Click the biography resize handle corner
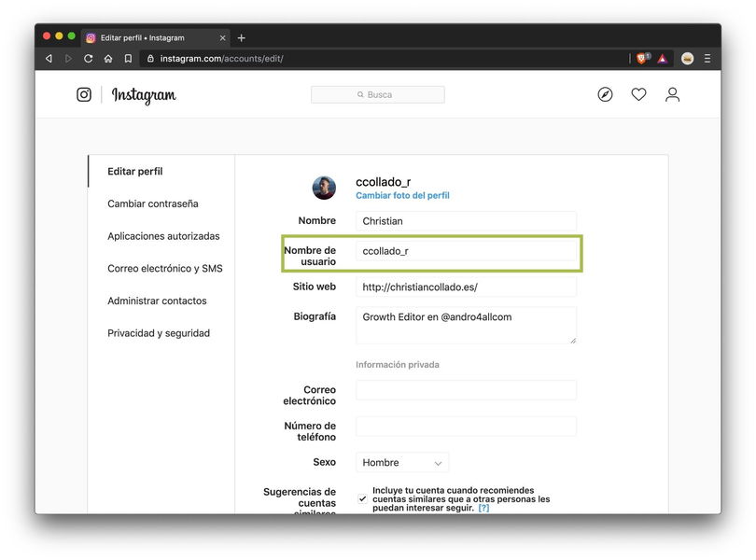The height and width of the screenshot is (560, 756). [x=573, y=341]
